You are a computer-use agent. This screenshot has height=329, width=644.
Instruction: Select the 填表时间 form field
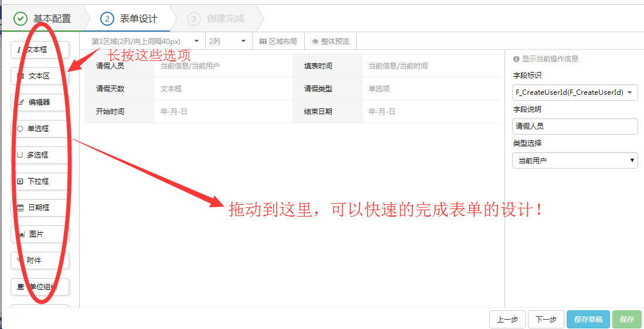tap(396, 66)
